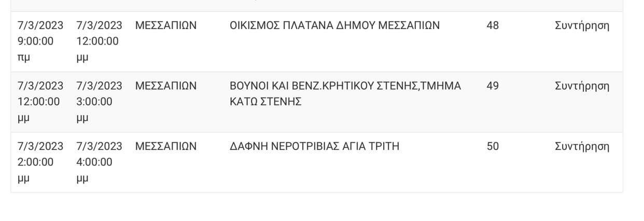Viewport: 644px width, 221px height.
Task: Click ΒΟΥΝΟΙ ΚΑΙ ΒΕΝΖ.ΚΡΗΤΙΚΟΥ ΣΤΕΝΗΣ description
Action: point(345,93)
